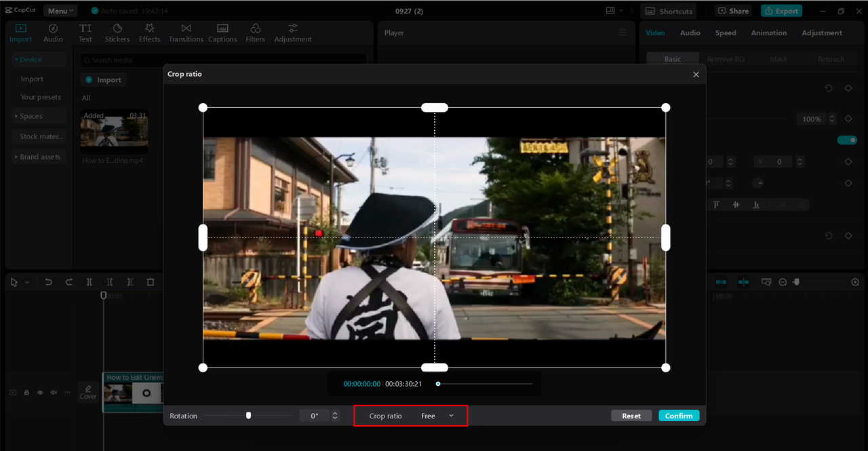This screenshot has width=868, height=451.
Task: Toggle the teal uniform scale switch
Action: [847, 140]
